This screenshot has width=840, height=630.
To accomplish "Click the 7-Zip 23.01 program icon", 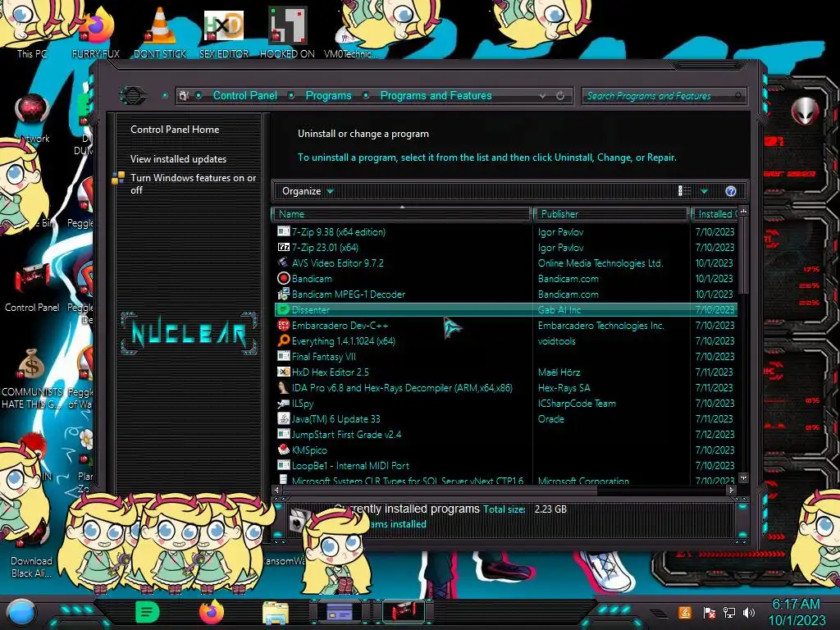I will tap(283, 248).
